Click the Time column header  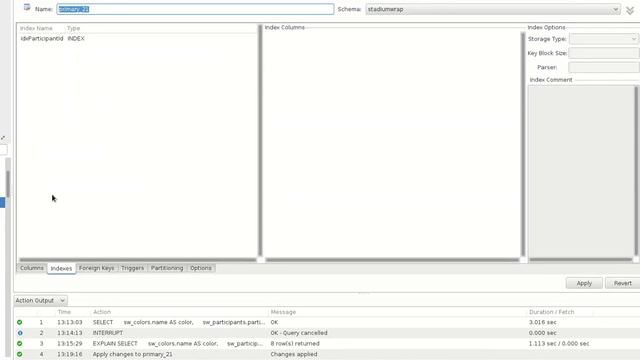64,312
